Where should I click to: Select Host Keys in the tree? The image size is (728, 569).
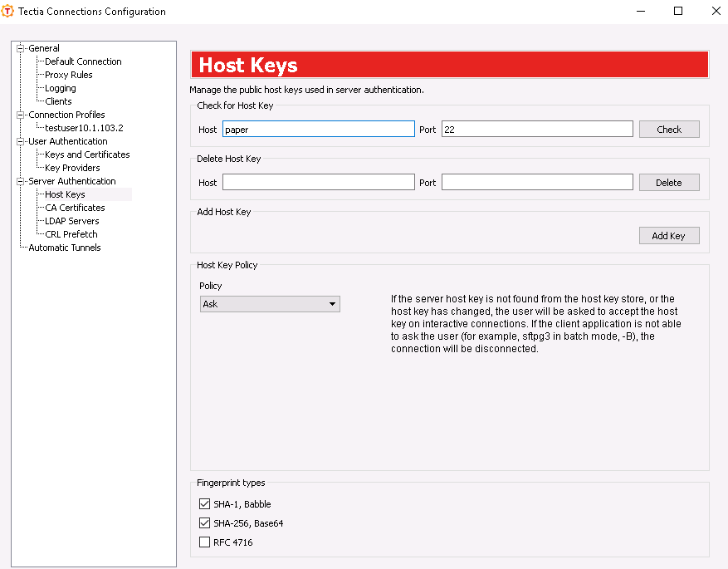(65, 194)
